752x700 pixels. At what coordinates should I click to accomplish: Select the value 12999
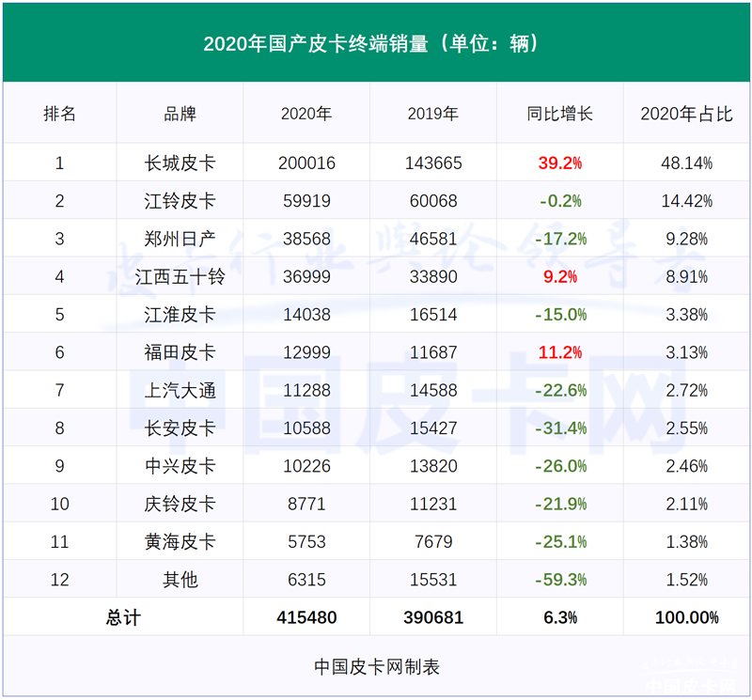pos(306,352)
